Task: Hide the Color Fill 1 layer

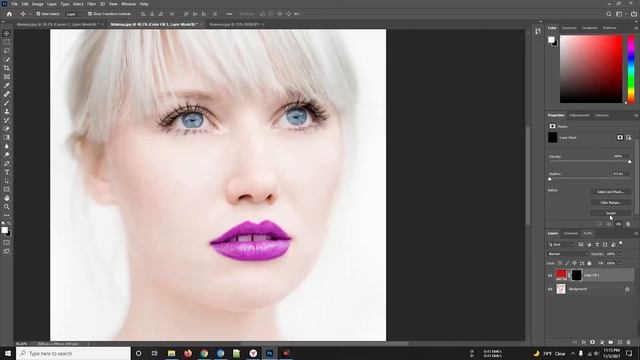Action: (550, 275)
